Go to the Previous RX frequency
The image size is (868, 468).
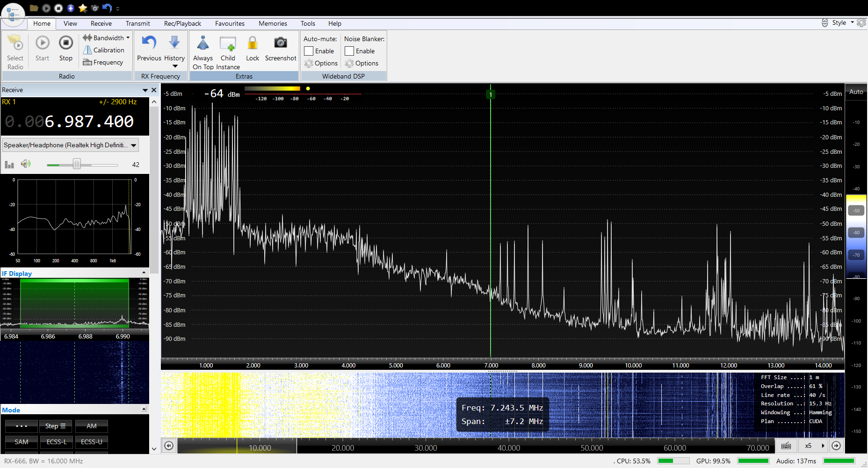[x=149, y=43]
